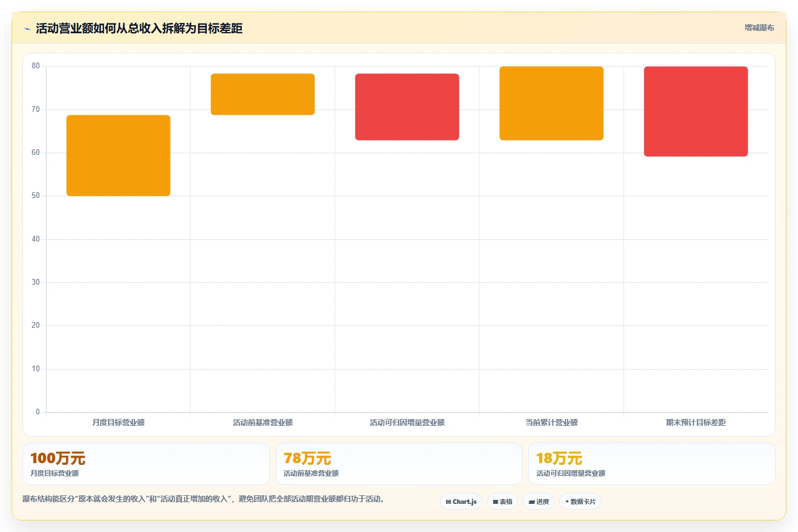Click the 数据卡片 tag pill

580,502
